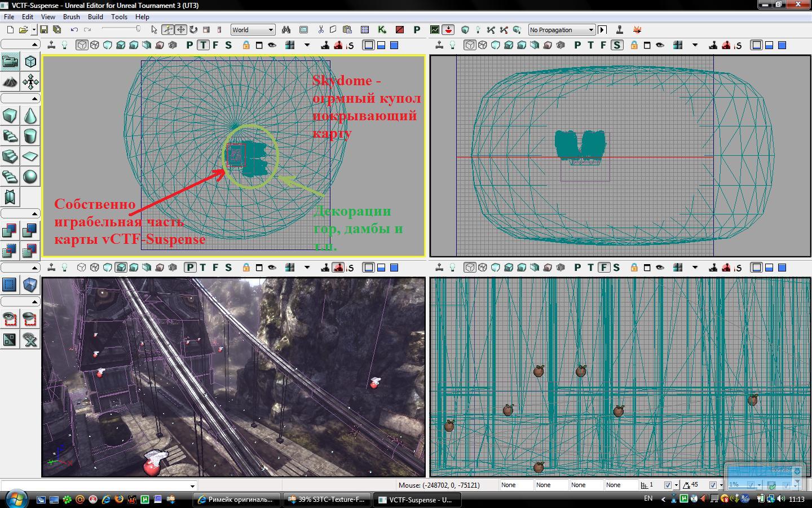Select the Camera mode tool
Image resolution: width=812 pixels, height=508 pixels.
[10, 62]
